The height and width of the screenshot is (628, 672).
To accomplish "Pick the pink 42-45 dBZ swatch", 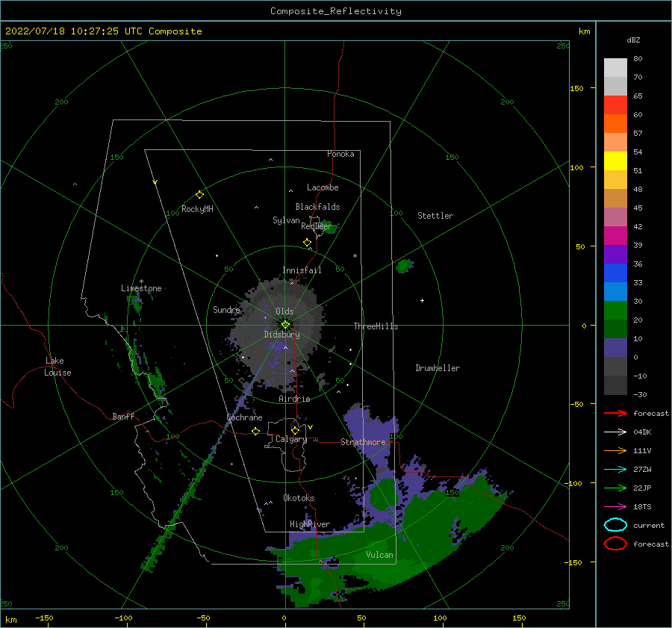I will (x=615, y=217).
